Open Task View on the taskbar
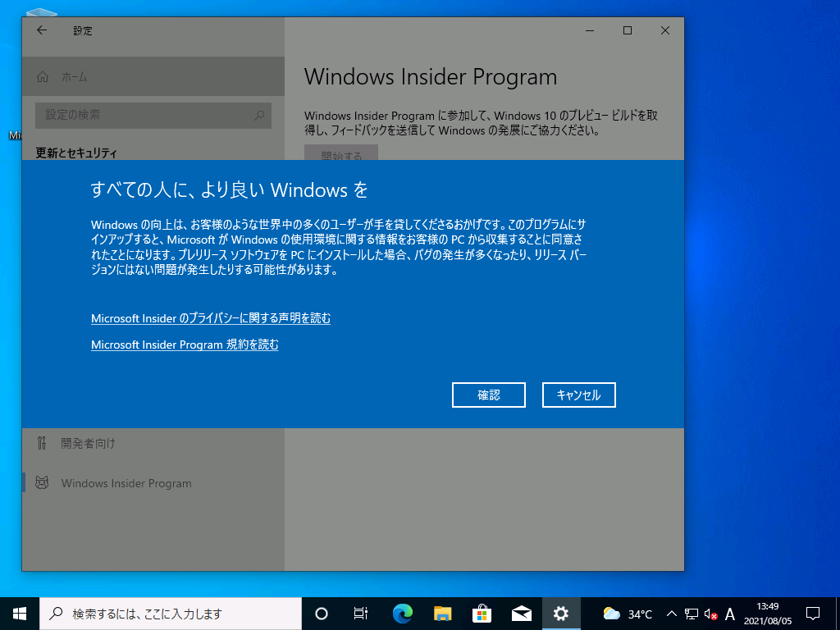Viewport: 840px width, 630px height. (x=361, y=614)
